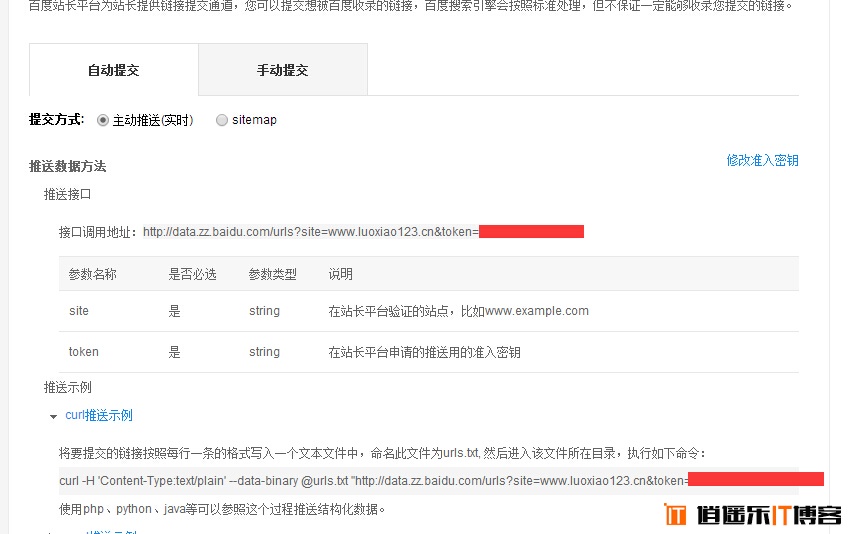The width and height of the screenshot is (864, 534).
Task: Click the 参数类型 column header
Action: [273, 274]
